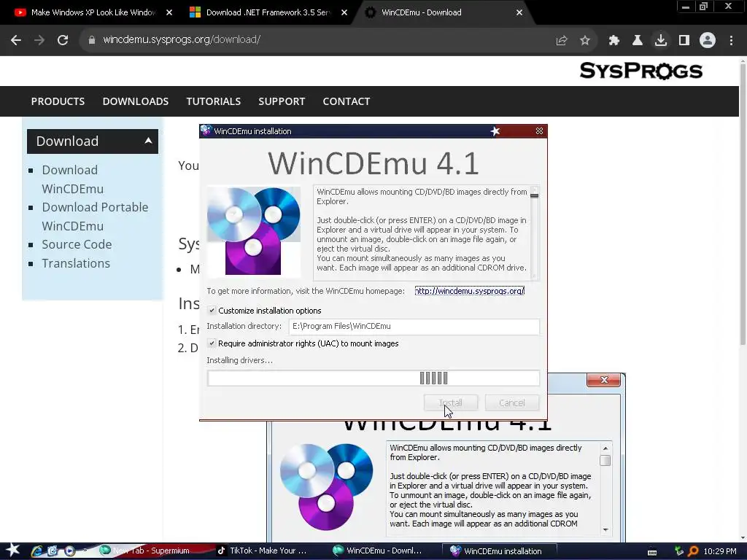Screen dimensions: 747x560
Task: Restore down the browser window
Action: coord(703,7)
